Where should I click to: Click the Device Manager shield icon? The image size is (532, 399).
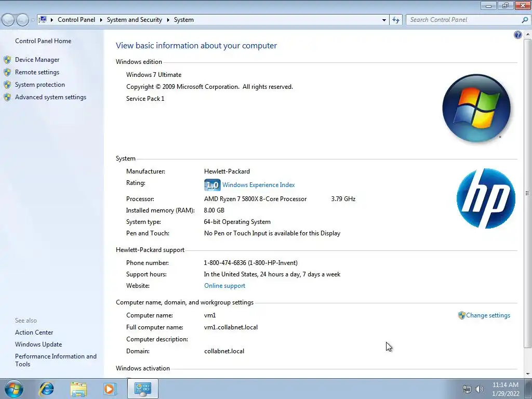pos(7,60)
